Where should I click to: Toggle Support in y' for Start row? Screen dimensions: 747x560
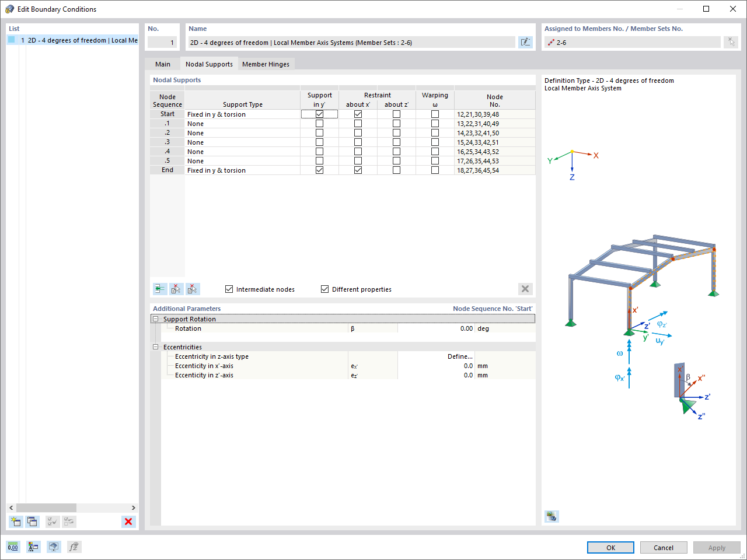(319, 114)
